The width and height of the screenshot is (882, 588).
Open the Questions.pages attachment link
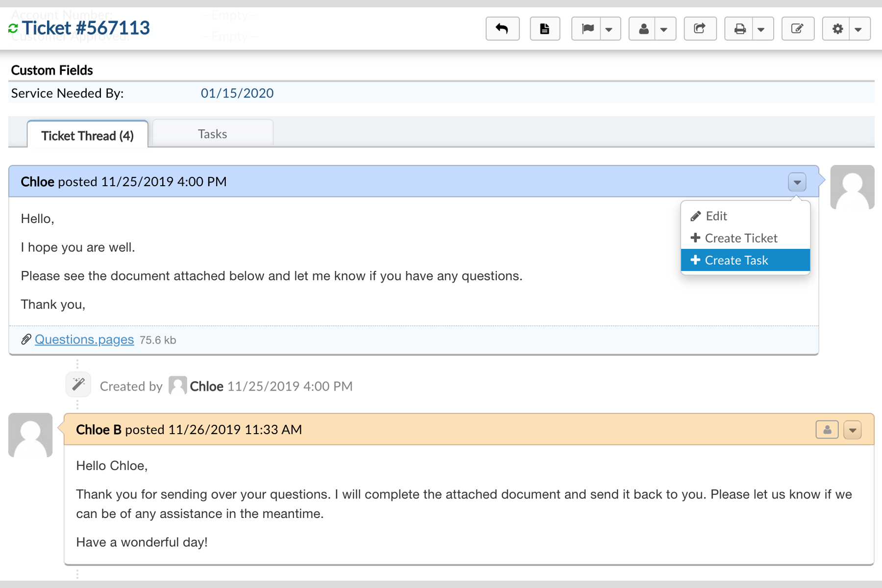(x=84, y=340)
